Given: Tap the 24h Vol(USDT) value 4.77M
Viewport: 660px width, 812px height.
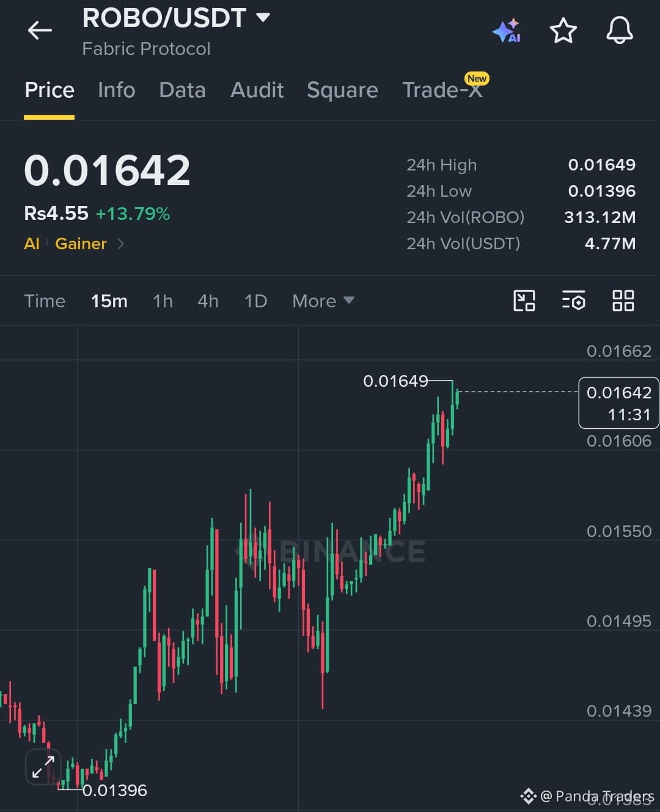Looking at the screenshot, I should 610,243.
